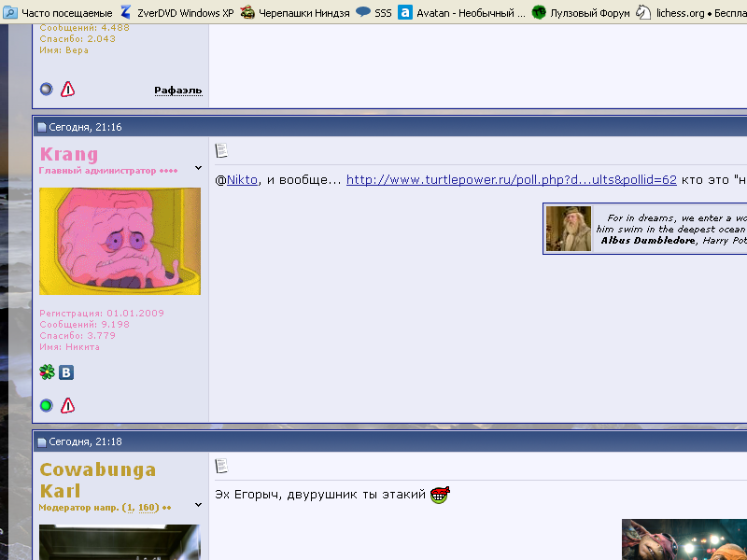
Task: Click the Dumbledore signature picture
Action: (x=569, y=229)
